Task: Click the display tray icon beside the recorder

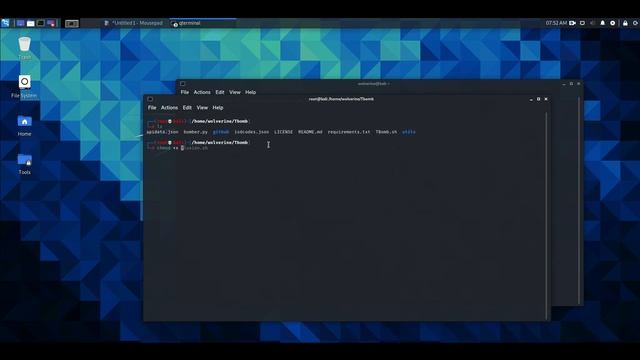Action: 582,23
